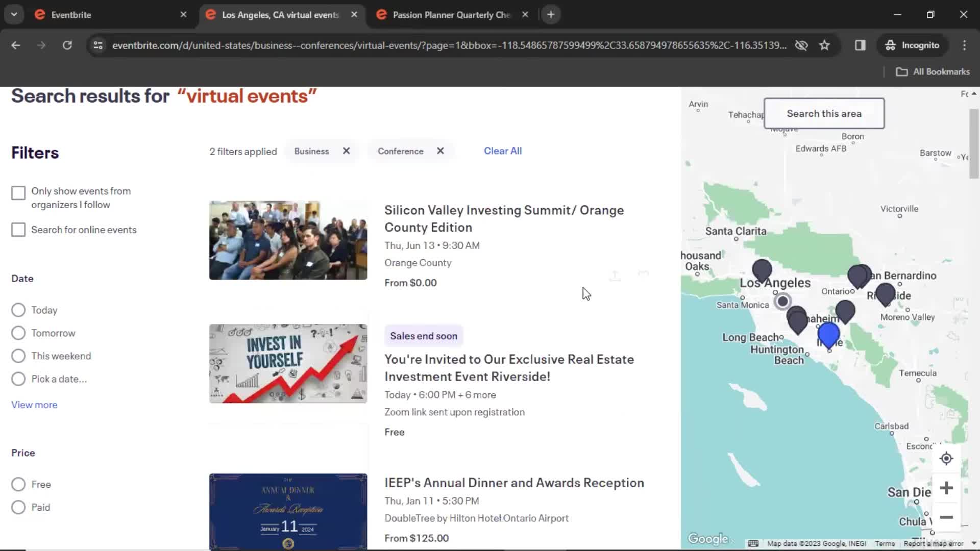The height and width of the screenshot is (551, 980).
Task: Select the Tomorrow date option
Action: tap(18, 333)
